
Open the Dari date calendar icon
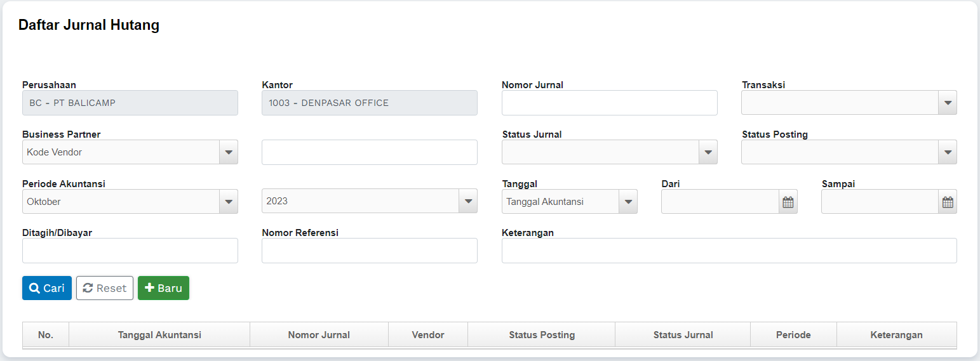[788, 202]
